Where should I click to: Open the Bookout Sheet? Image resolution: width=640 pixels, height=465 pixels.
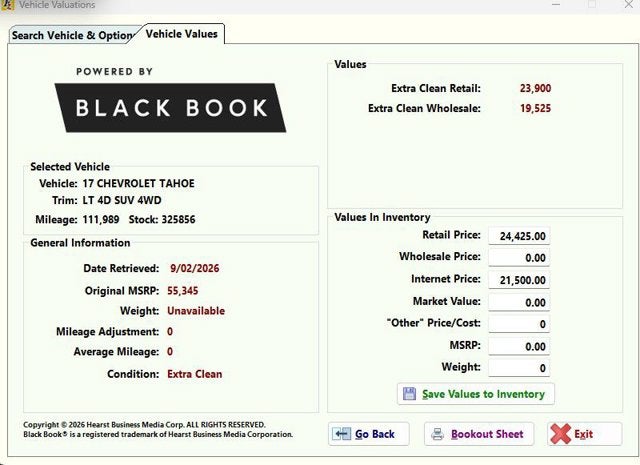coord(479,434)
